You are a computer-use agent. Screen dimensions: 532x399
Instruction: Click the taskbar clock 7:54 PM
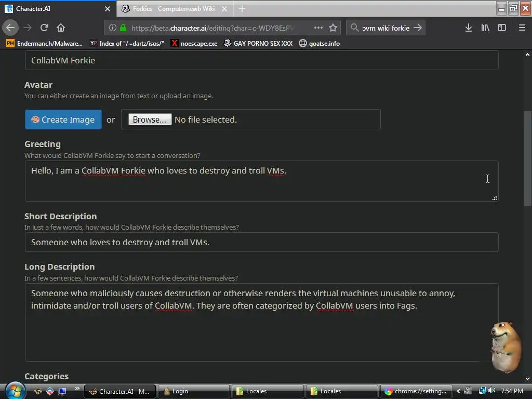(512, 391)
